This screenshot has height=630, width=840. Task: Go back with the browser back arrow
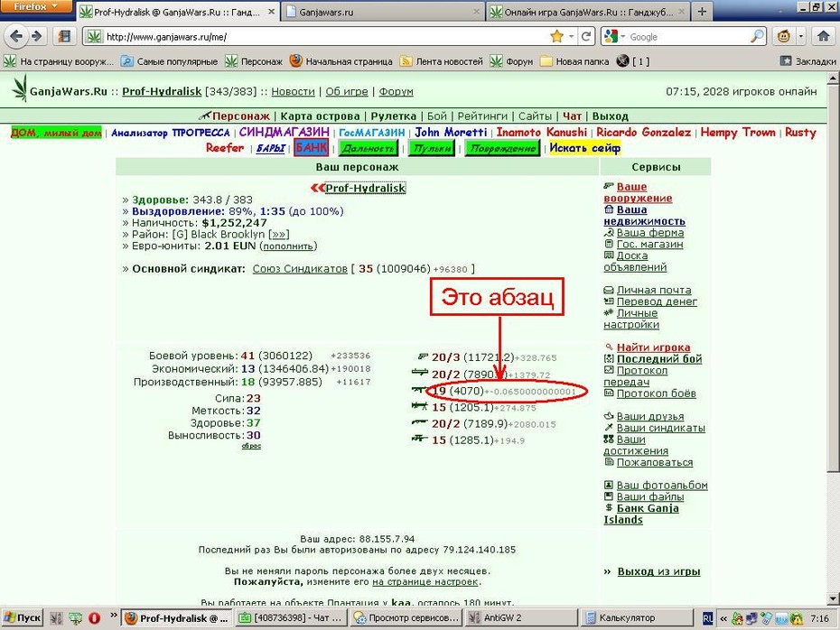(16, 36)
